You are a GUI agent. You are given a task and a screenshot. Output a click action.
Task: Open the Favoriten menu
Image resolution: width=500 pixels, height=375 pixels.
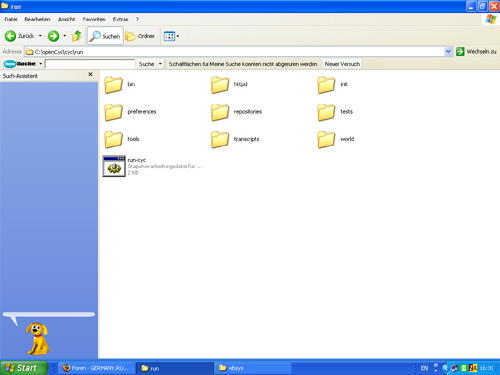tap(94, 19)
